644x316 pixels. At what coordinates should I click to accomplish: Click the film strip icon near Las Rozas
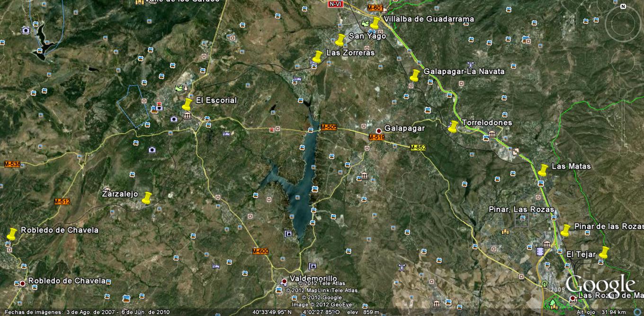point(540,251)
